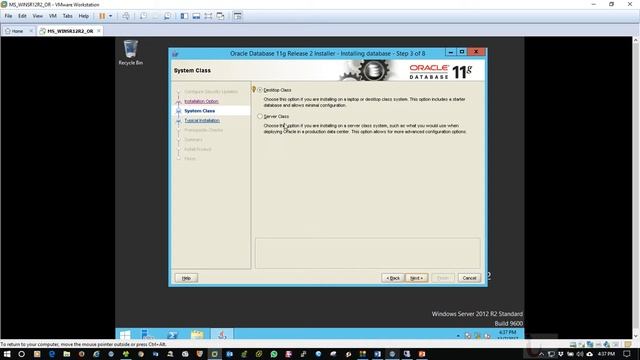Viewport: 640px width, 360px height.
Task: Open the Tabs menu
Action: click(67, 16)
